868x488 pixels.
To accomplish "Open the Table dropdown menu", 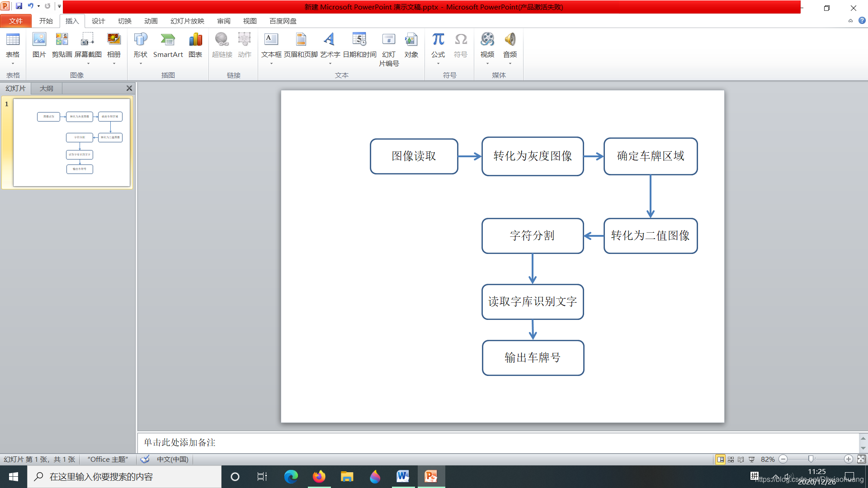I will (x=13, y=64).
